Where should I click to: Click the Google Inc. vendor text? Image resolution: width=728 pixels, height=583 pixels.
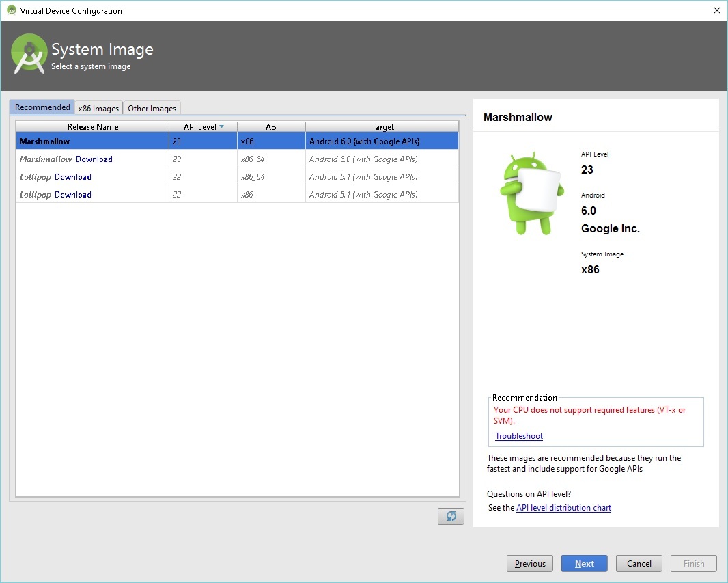pyautogui.click(x=611, y=228)
